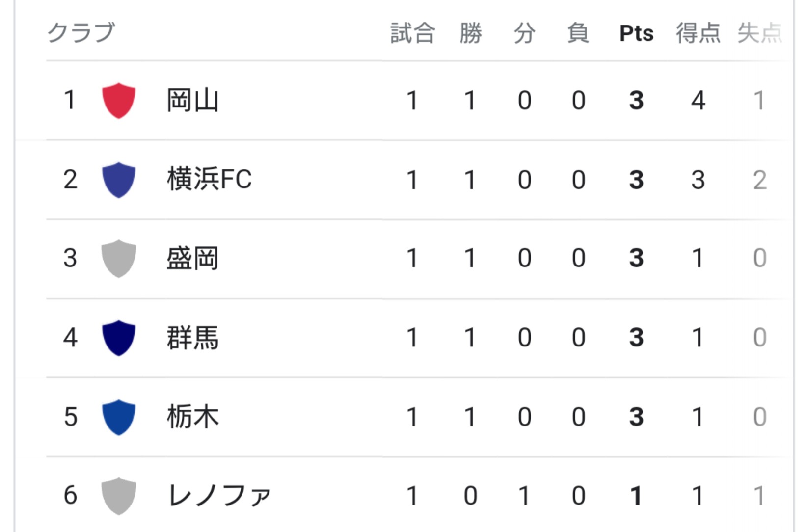This screenshot has width=807, height=532.
Task: Open the レノファ club link
Action: (219, 496)
